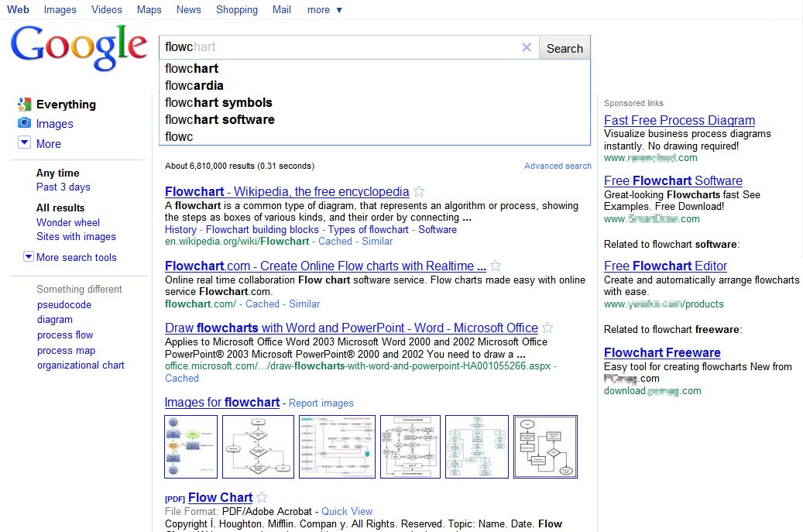Open Flowchart - Wikipedia result title

pos(287,191)
